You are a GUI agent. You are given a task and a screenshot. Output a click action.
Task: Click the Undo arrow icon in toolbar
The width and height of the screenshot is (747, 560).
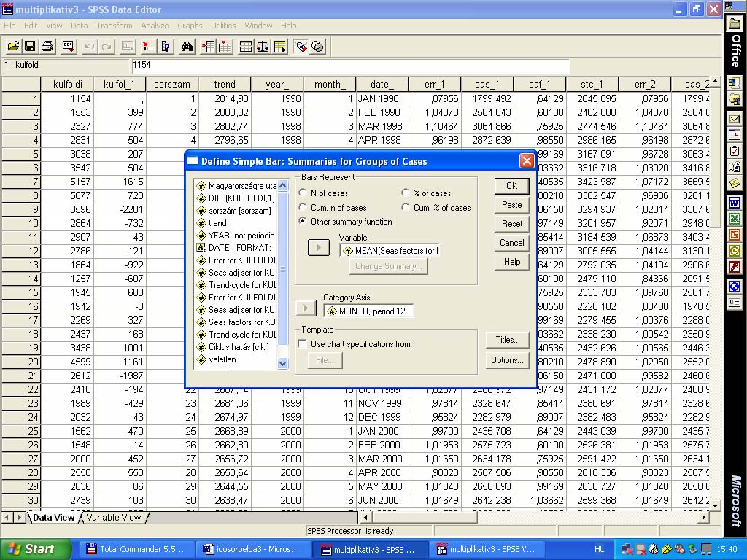click(x=89, y=46)
